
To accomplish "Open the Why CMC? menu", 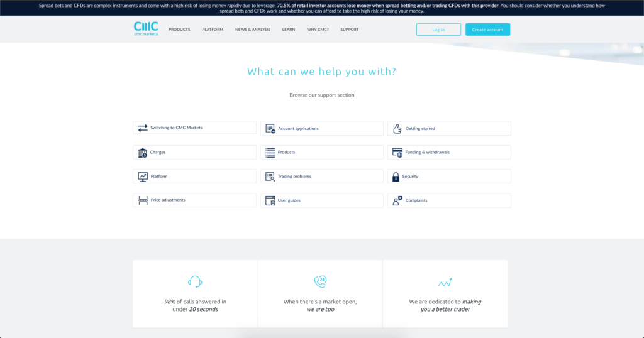I will click(x=318, y=30).
